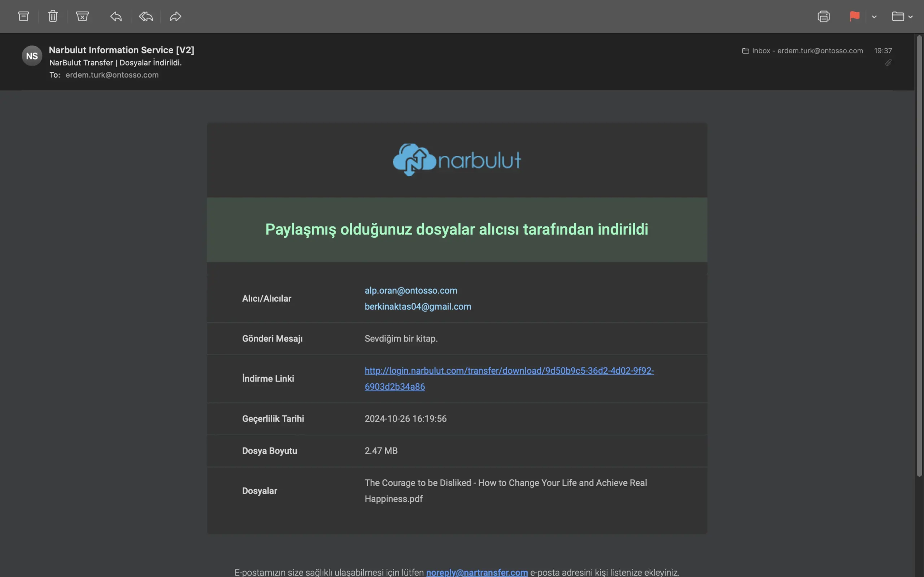Print the email using printer icon
Screen dimensions: 924x577
point(824,17)
